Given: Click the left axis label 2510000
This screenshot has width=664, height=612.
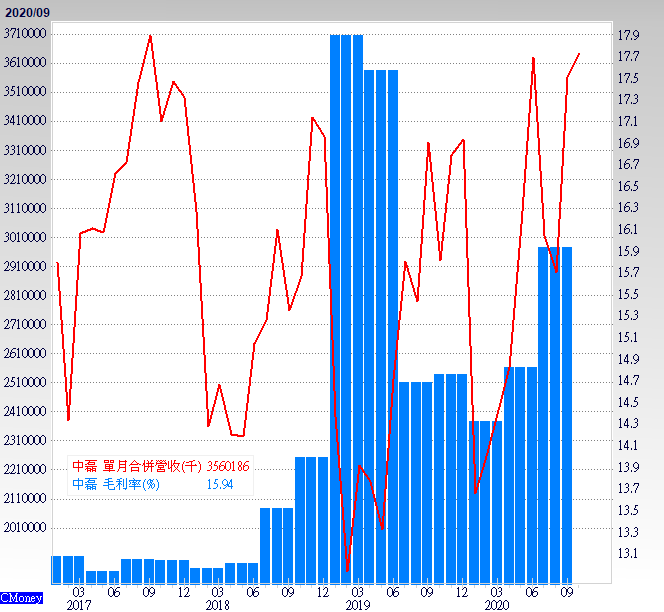Looking at the screenshot, I should click(25, 382).
